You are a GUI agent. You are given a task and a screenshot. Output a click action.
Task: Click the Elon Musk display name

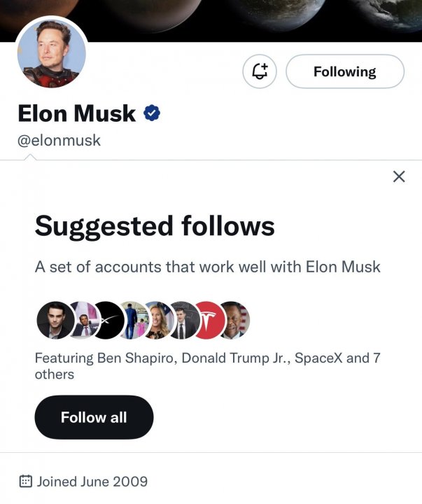click(76, 113)
